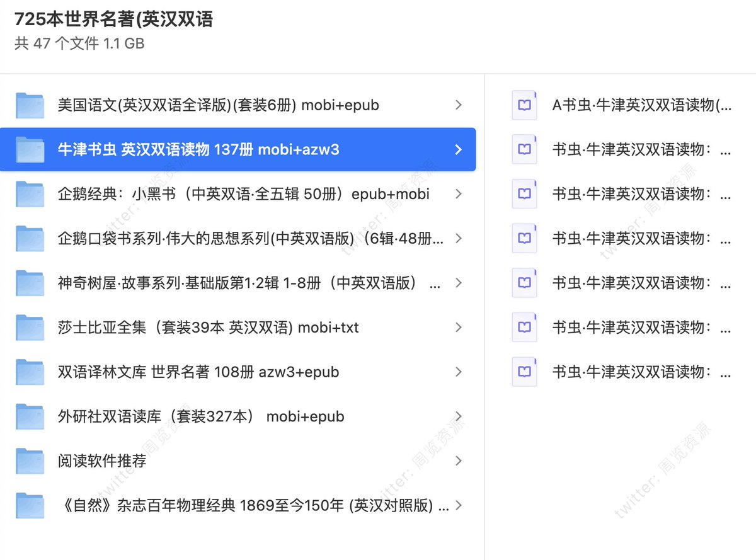
Task: Click folder icon of 企鹅口袋书系列 row
Action: pyautogui.click(x=30, y=239)
